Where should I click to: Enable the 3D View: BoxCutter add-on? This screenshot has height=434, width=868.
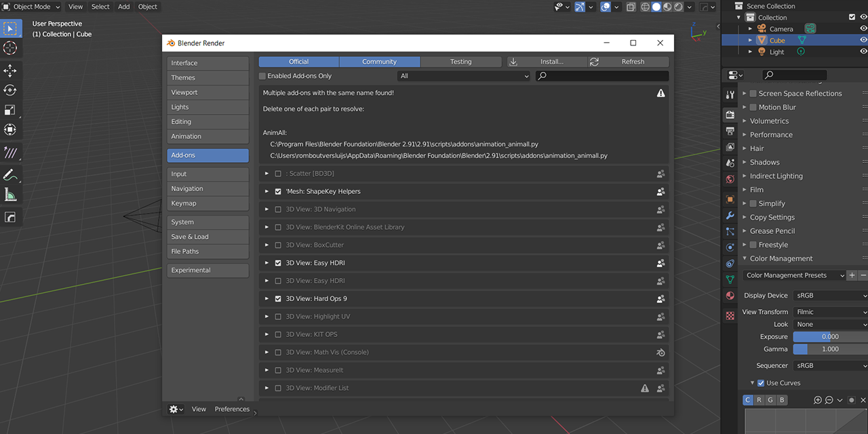tap(278, 245)
